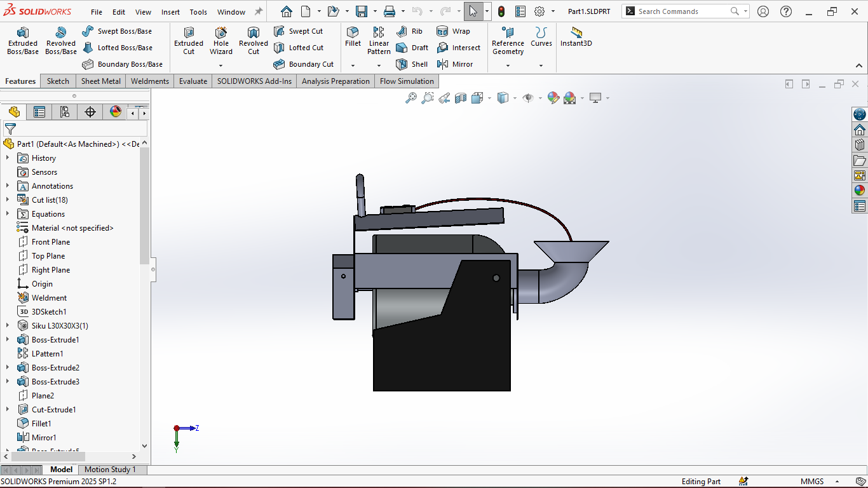The width and height of the screenshot is (868, 488).
Task: Open the File menu
Action: (x=97, y=12)
